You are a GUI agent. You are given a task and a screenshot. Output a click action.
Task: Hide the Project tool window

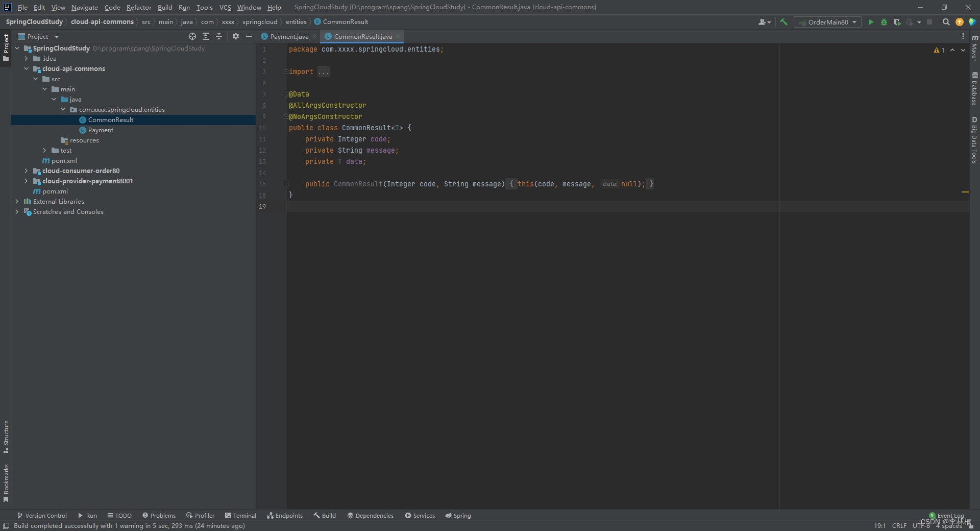(x=249, y=36)
